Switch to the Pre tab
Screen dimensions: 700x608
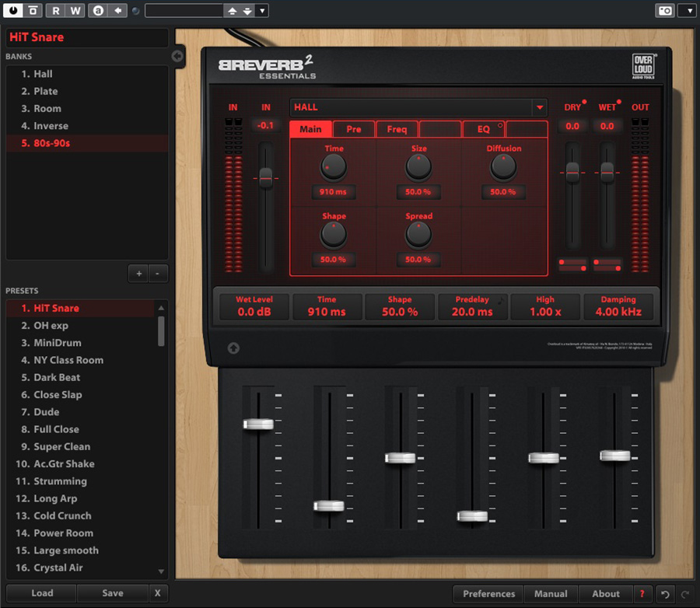point(354,129)
